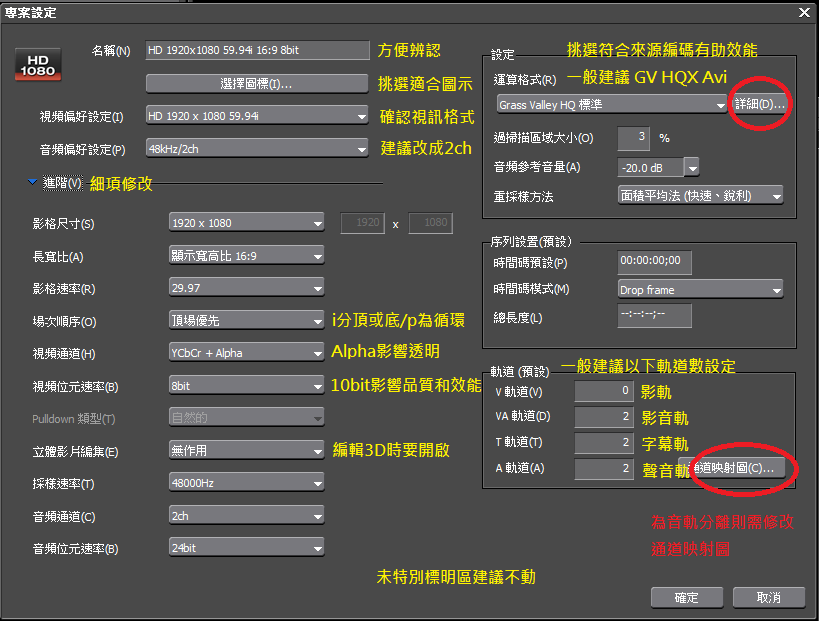Click the V 軌道 track count field
Image resolution: width=819 pixels, height=621 pixels.
604,392
